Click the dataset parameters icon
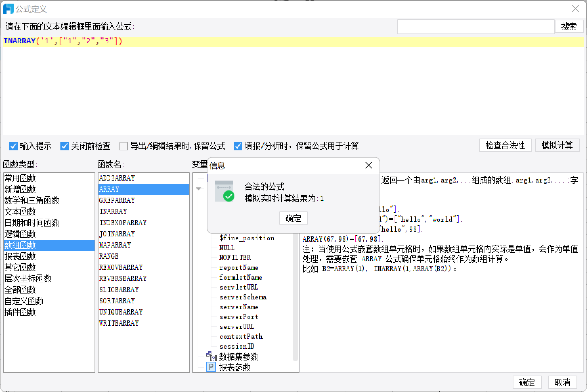This screenshot has width=587, height=392. click(211, 356)
